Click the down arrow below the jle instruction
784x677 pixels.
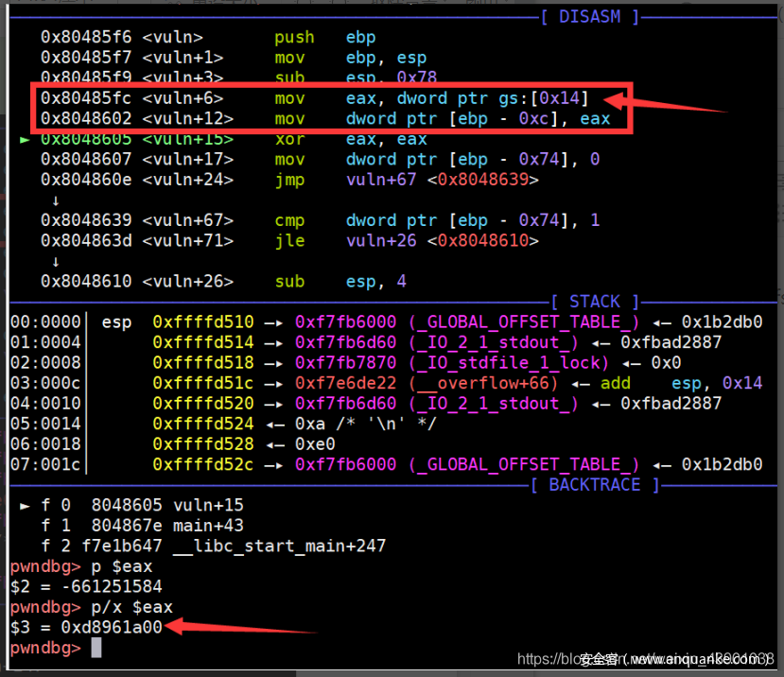tap(56, 262)
